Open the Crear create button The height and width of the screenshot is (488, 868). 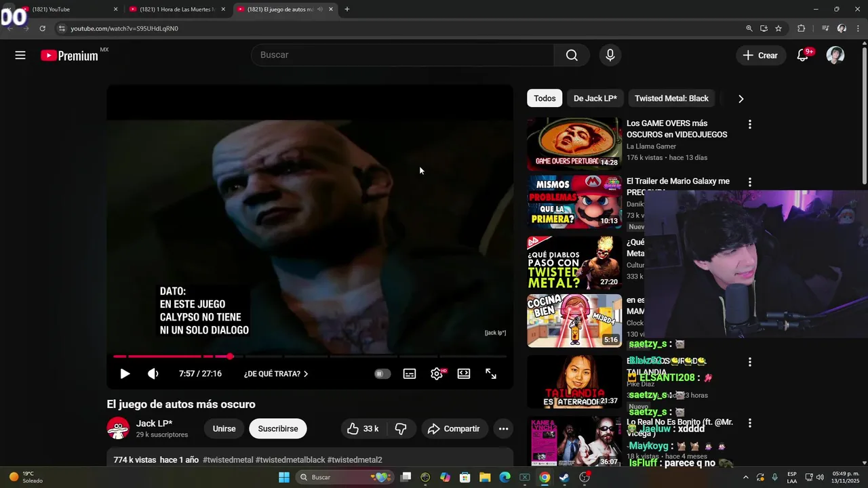(x=761, y=56)
